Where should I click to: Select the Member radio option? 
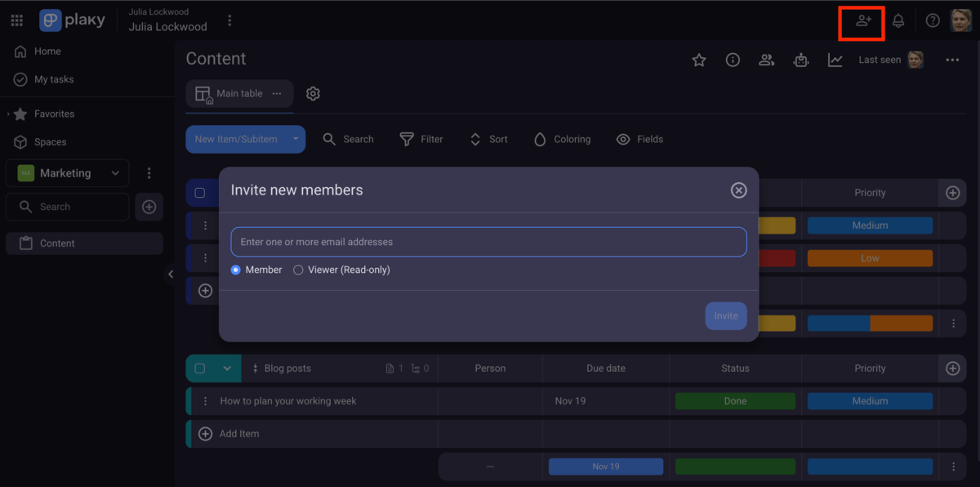(236, 270)
